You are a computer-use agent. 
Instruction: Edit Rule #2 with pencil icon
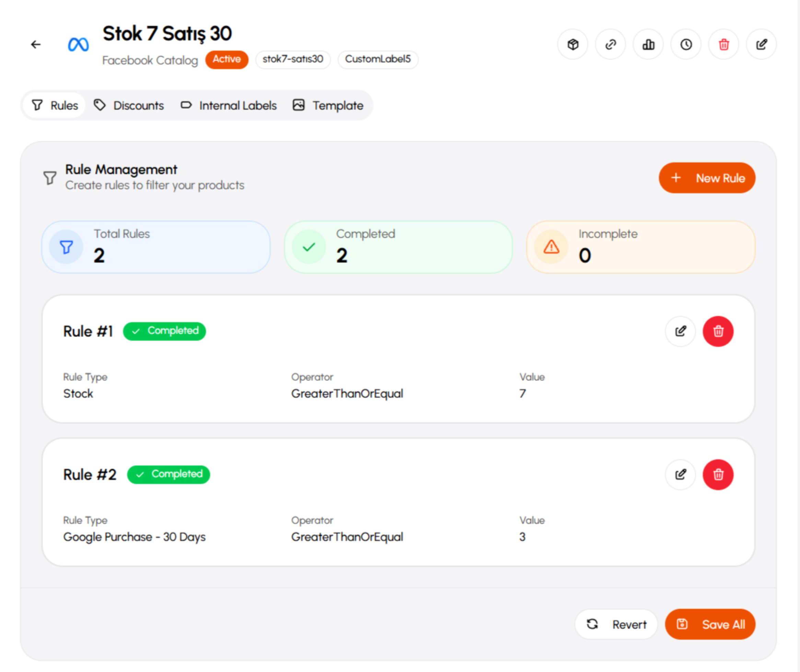click(x=681, y=475)
